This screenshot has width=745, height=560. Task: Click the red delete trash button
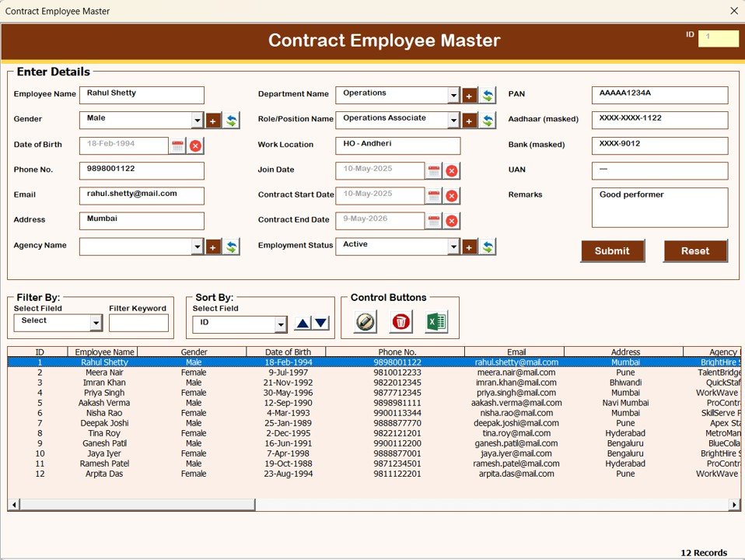point(400,321)
